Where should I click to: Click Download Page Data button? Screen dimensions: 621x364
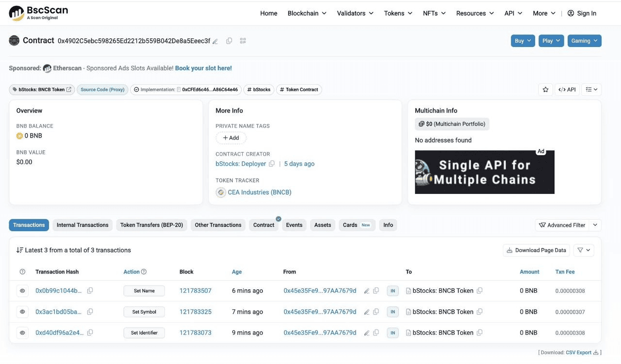pos(536,250)
